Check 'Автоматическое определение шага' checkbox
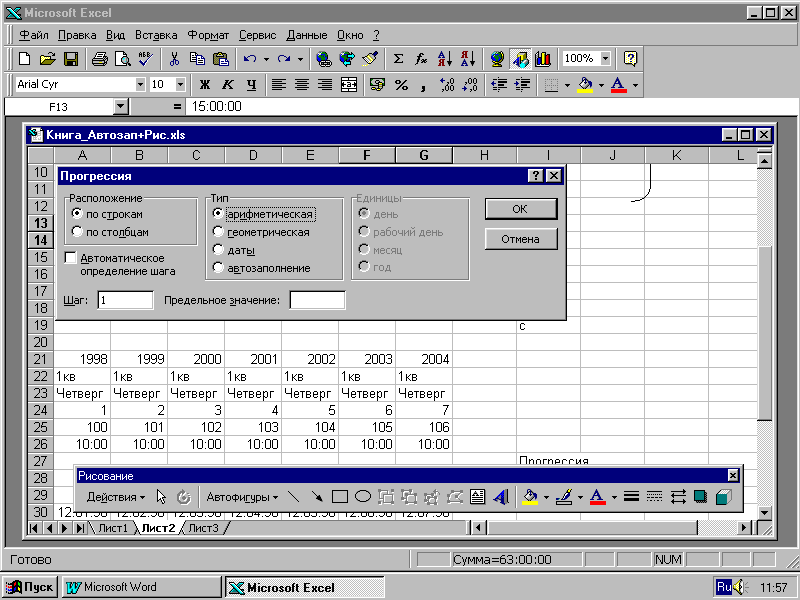Viewport: 800px width, 600px height. pyautogui.click(x=71, y=258)
